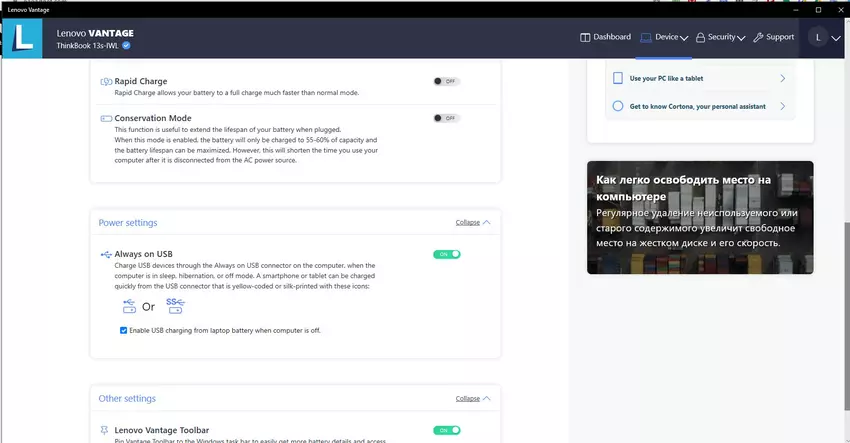Collapse the Other settings section
This screenshot has height=443, width=850.
pyautogui.click(x=473, y=398)
